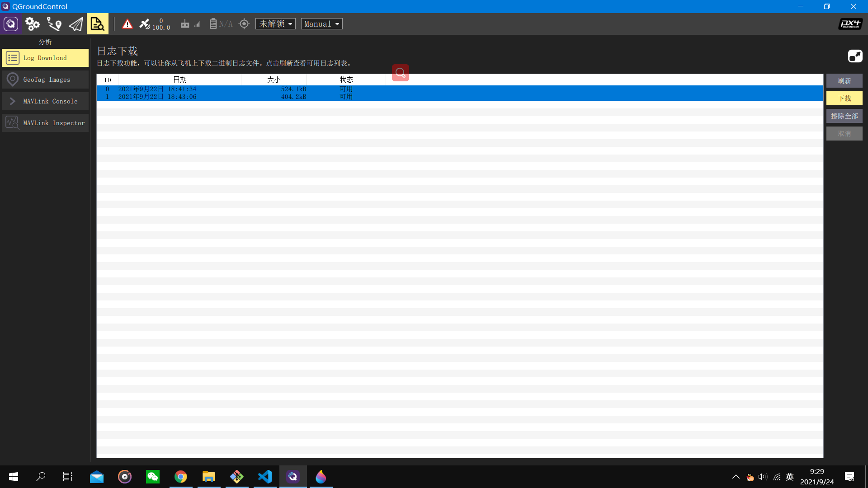Image resolution: width=868 pixels, height=488 pixels.
Task: Expand the MAVLink Console tree item
Action: tap(12, 101)
